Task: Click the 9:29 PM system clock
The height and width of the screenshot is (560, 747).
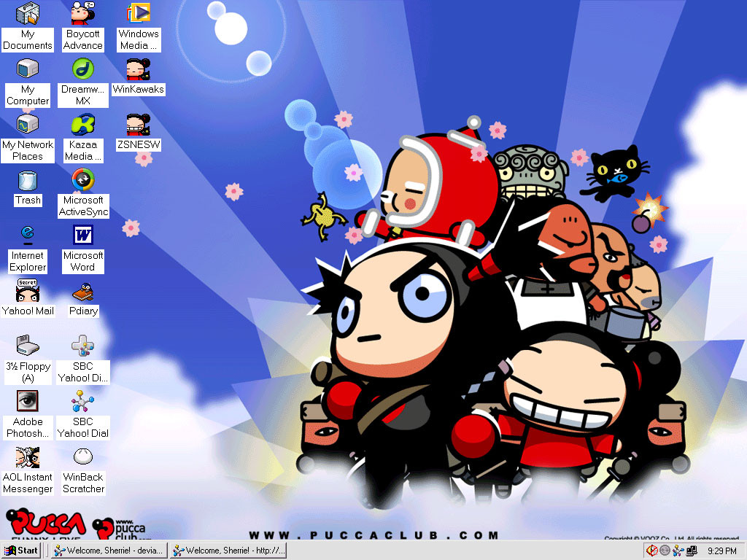Action: 721,551
